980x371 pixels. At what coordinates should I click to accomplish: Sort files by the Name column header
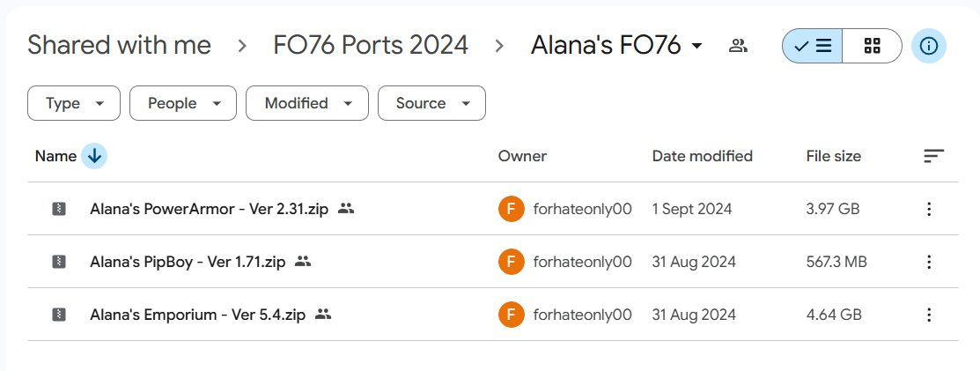tap(55, 156)
